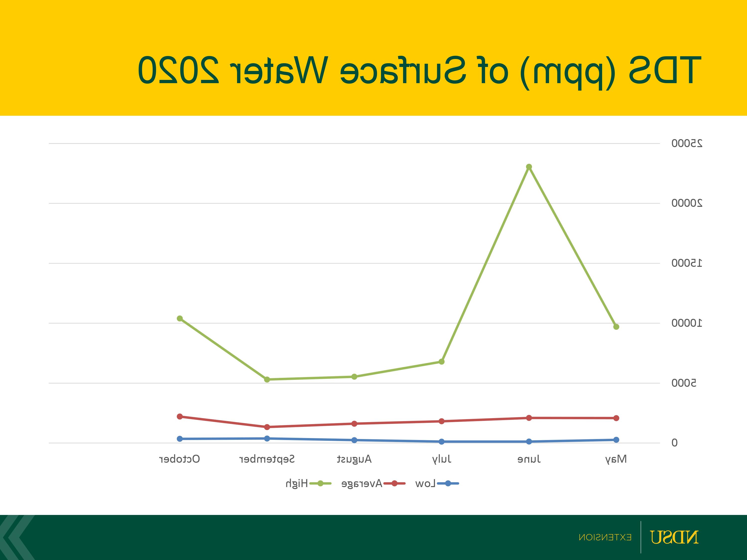Image resolution: width=747 pixels, height=560 pixels.
Task: Click the mirrored Average legend label
Action: pos(362,484)
